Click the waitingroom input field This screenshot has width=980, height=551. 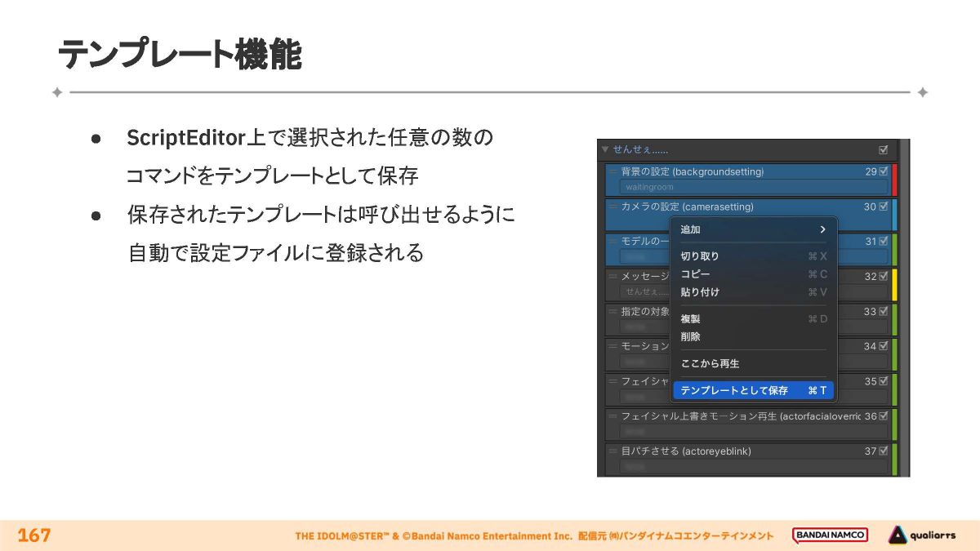pyautogui.click(x=751, y=187)
